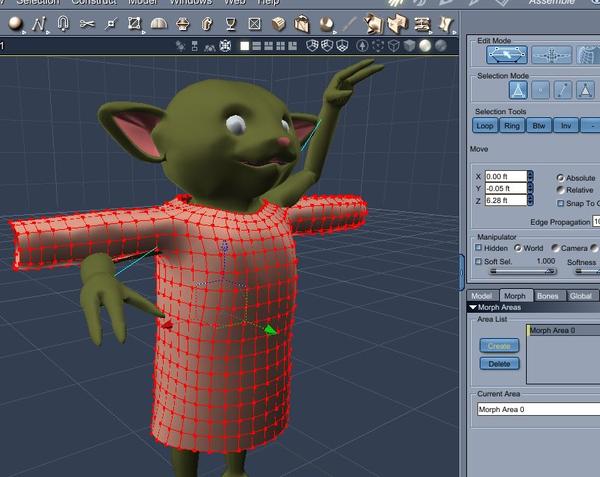Open the Selection menu
The height and width of the screenshot is (477, 600).
click(38, 2)
